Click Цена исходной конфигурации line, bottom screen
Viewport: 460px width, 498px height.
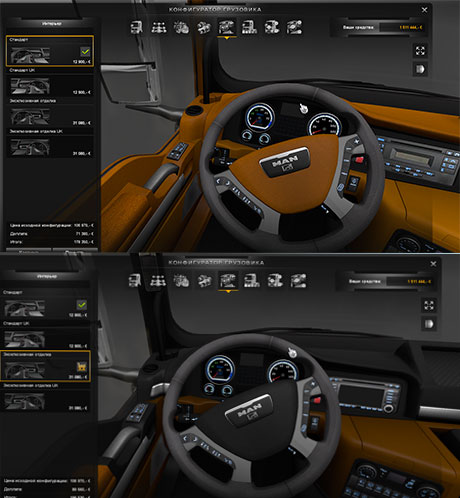point(47,481)
